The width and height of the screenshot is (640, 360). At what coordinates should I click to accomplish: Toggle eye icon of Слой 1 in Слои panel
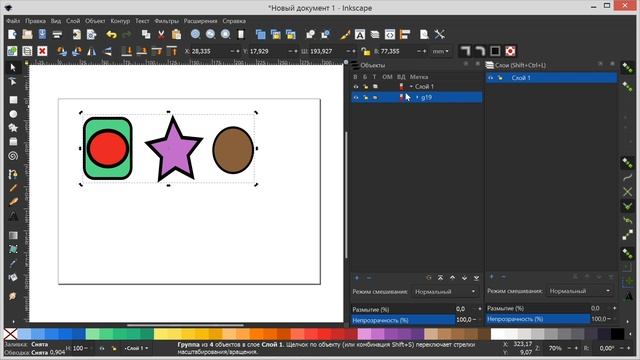pyautogui.click(x=491, y=78)
